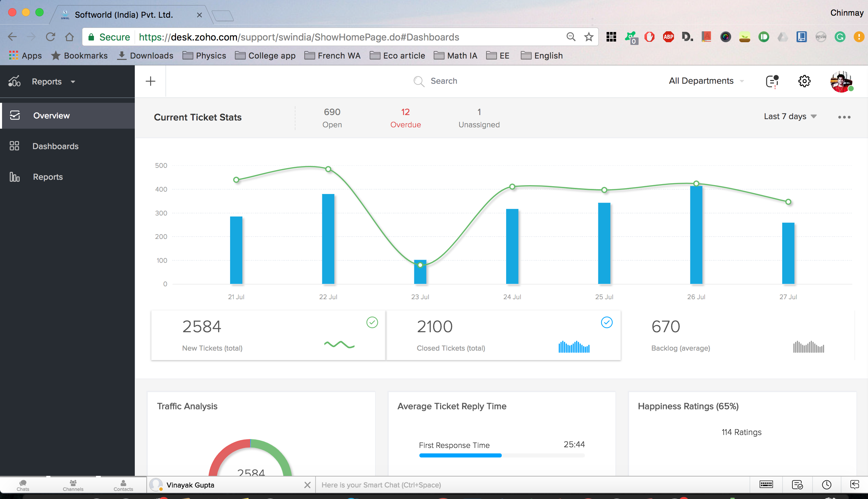This screenshot has width=868, height=499.
Task: Open the notifications icon beside settings
Action: click(x=772, y=81)
